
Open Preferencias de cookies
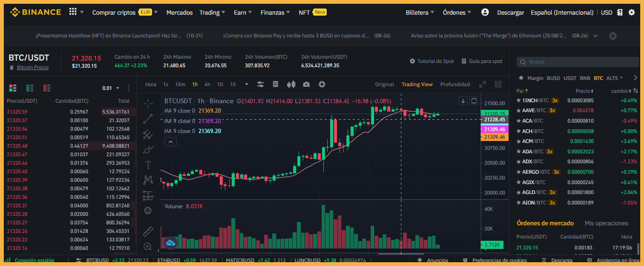(495, 260)
